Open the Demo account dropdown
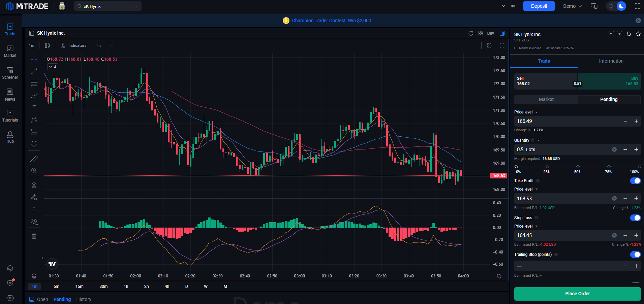Image resolution: width=644 pixels, height=304 pixels. [573, 6]
